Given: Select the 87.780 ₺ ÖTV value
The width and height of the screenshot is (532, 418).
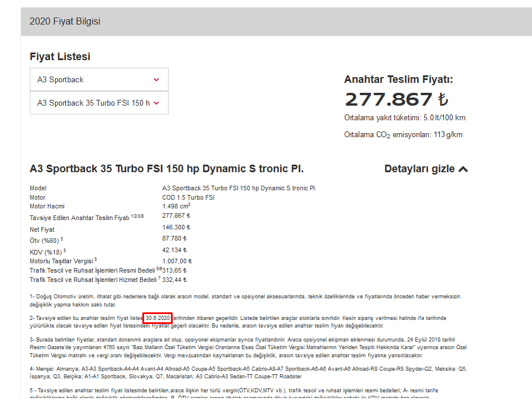Looking at the screenshot, I should coord(174,238).
